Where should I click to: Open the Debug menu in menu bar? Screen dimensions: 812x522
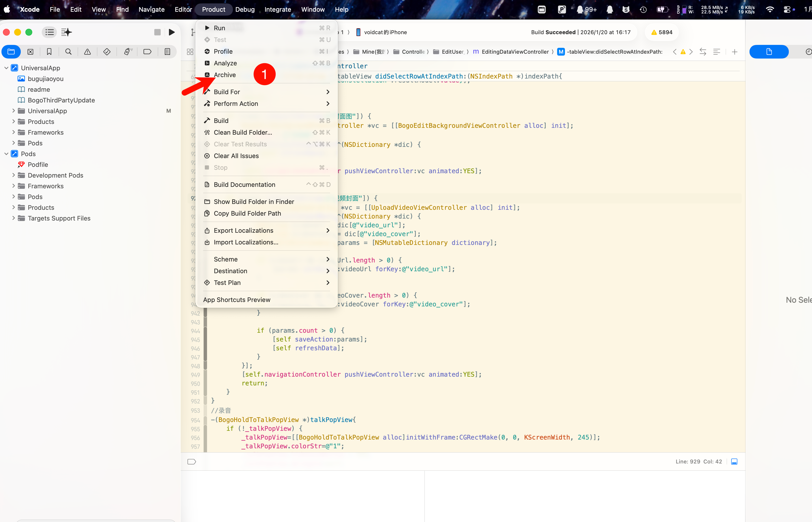click(x=245, y=10)
